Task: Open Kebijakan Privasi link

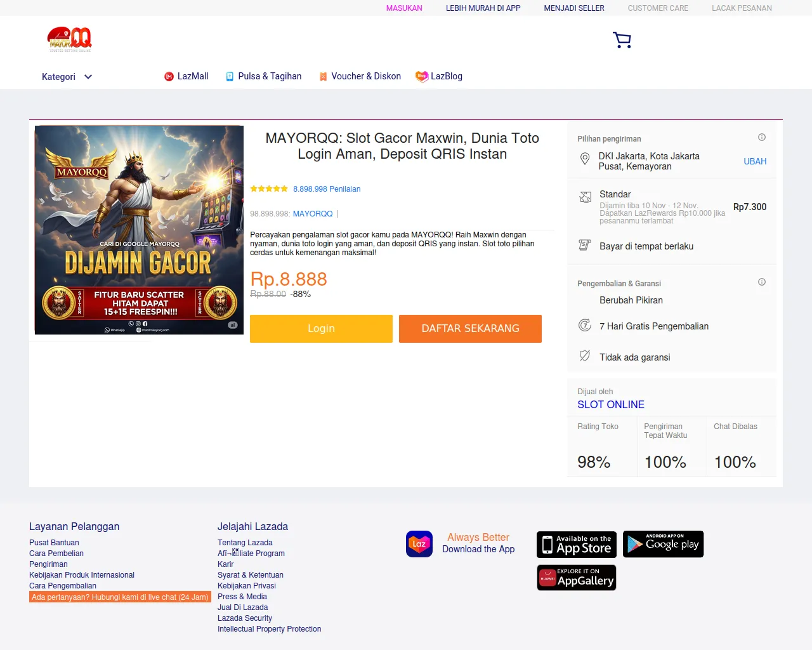Action: click(x=247, y=586)
